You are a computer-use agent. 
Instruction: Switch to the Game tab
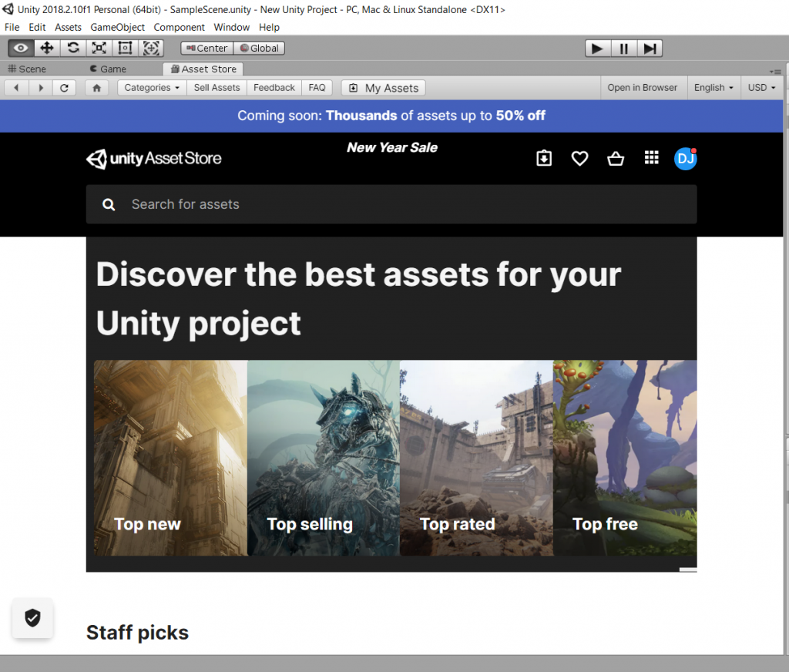[108, 69]
